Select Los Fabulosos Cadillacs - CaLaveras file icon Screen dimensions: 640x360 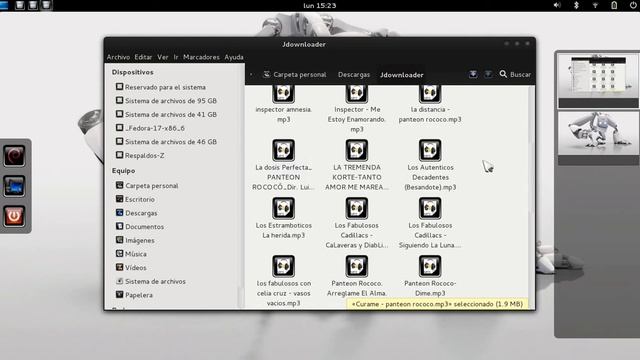pyautogui.click(x=356, y=208)
